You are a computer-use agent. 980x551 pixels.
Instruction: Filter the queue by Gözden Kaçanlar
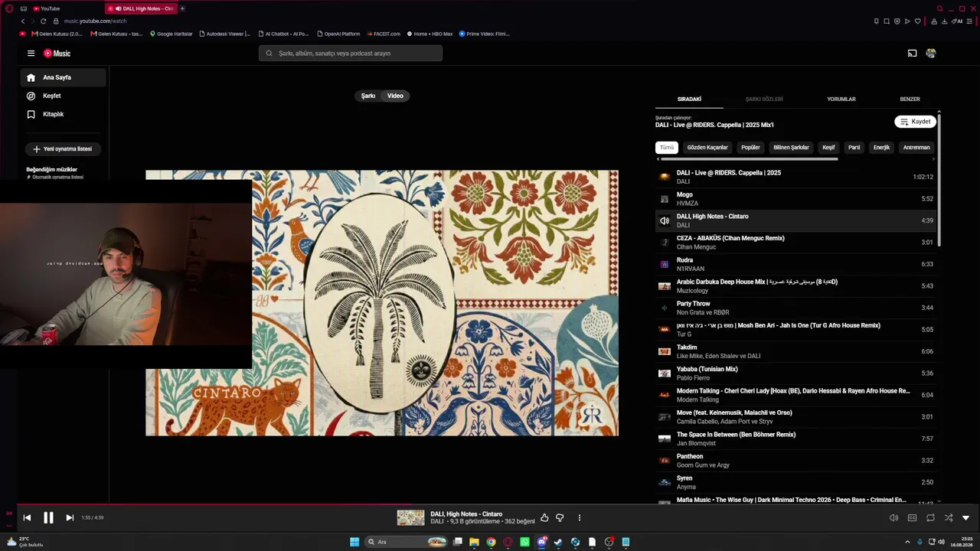coord(707,148)
